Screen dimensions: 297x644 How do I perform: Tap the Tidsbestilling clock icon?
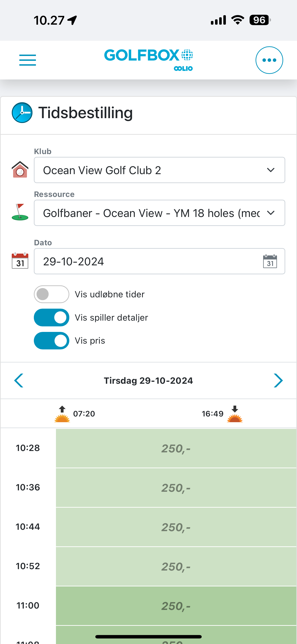coord(22,113)
